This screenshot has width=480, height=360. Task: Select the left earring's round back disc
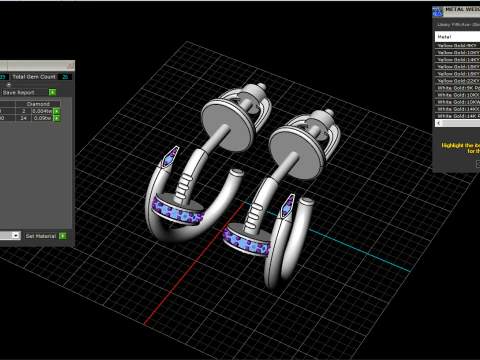(228, 125)
